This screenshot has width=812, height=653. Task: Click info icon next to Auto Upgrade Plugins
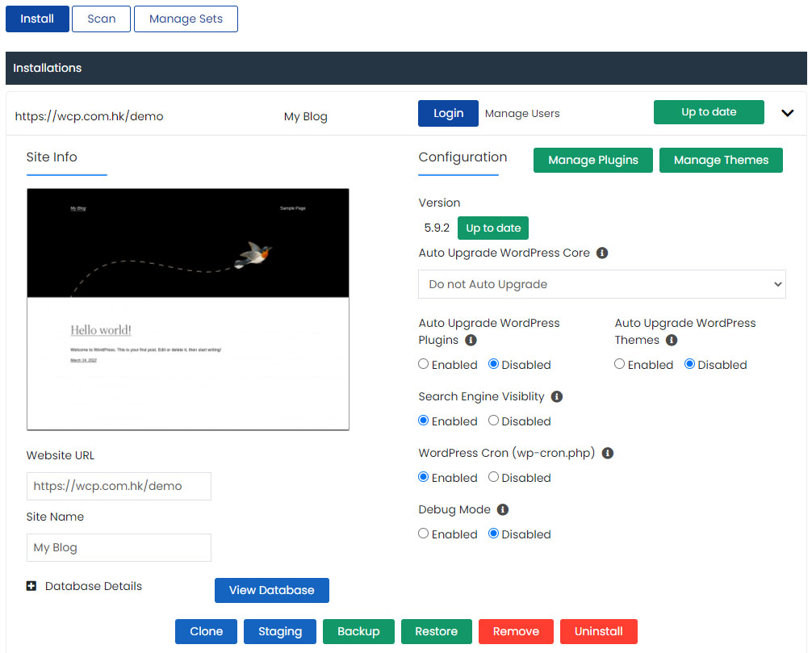coord(471,341)
